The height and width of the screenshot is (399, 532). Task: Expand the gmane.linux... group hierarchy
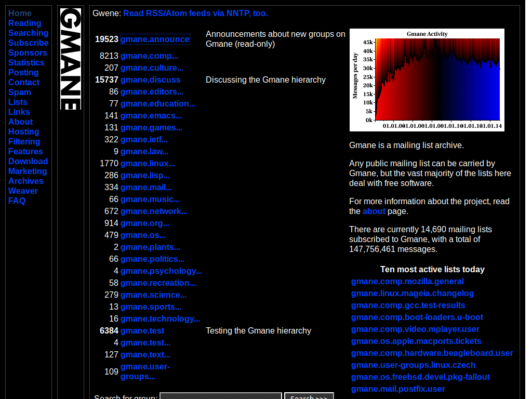148,164
